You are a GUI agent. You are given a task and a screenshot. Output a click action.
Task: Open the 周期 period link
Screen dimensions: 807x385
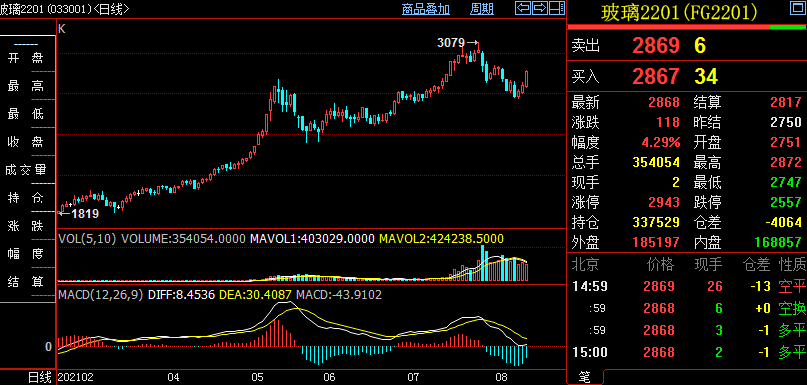pyautogui.click(x=482, y=9)
